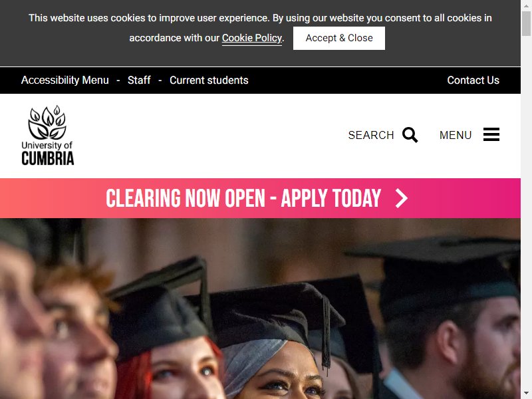Expand the MENU label in the header
The width and height of the screenshot is (532, 399).
[x=456, y=135]
